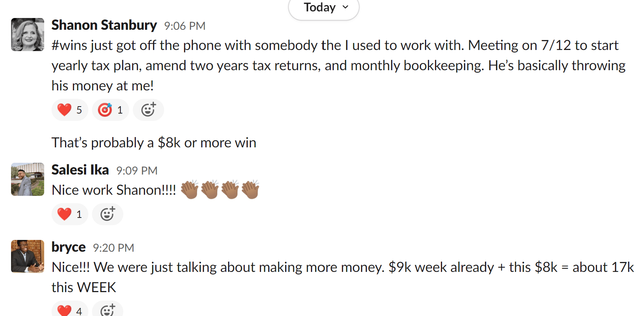This screenshot has width=644, height=316.
Task: Click the first clapping hands emoji
Action: [x=190, y=190]
